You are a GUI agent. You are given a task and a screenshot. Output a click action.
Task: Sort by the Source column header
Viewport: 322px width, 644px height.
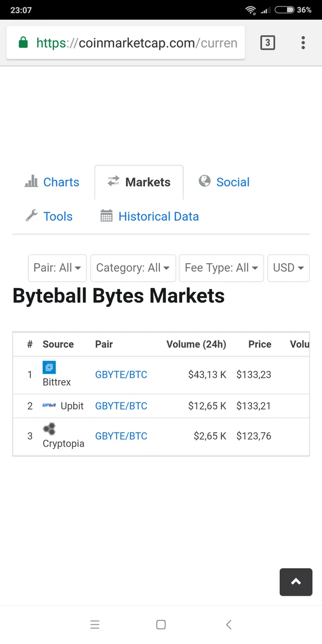point(58,344)
